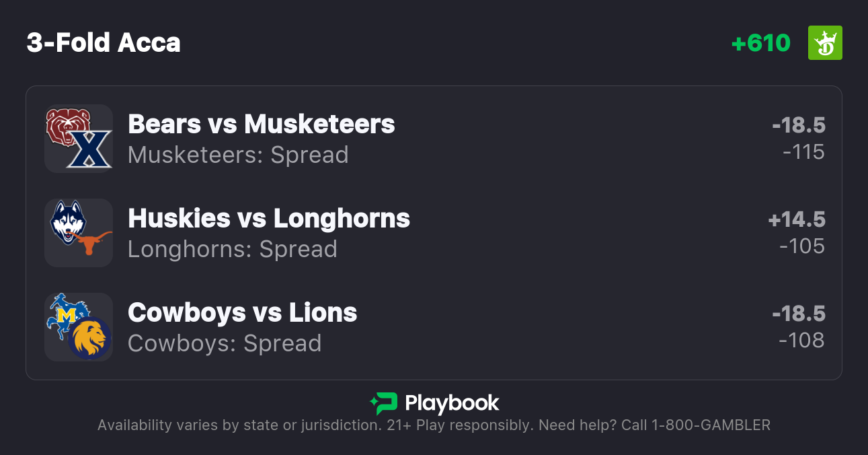
Task: Click the -115 odds price
Action: point(803,152)
